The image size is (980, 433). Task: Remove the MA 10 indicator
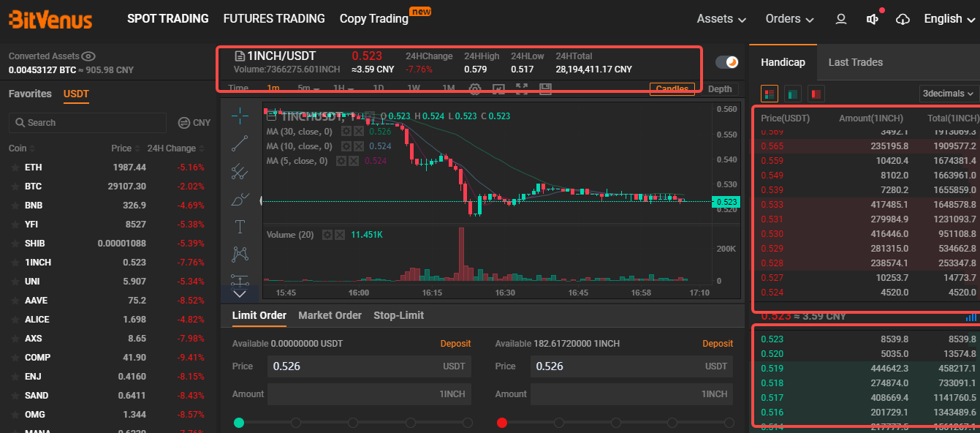coord(358,146)
